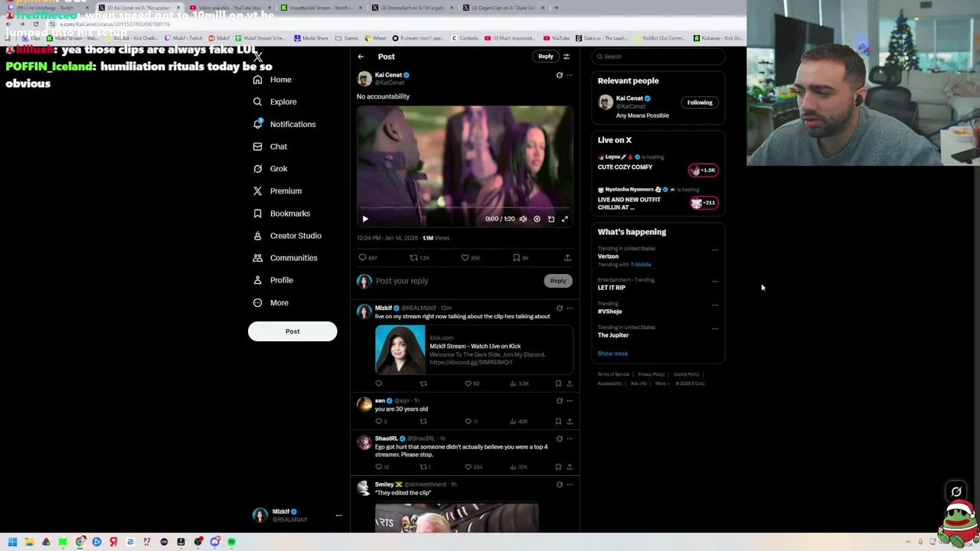Click the white Post button
The height and width of the screenshot is (551, 980).
click(292, 331)
